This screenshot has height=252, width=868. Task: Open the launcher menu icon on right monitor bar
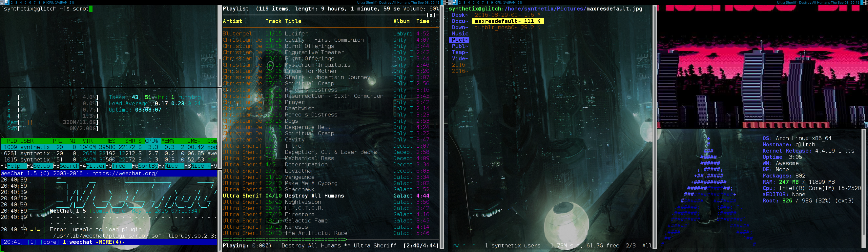tap(450, 2)
